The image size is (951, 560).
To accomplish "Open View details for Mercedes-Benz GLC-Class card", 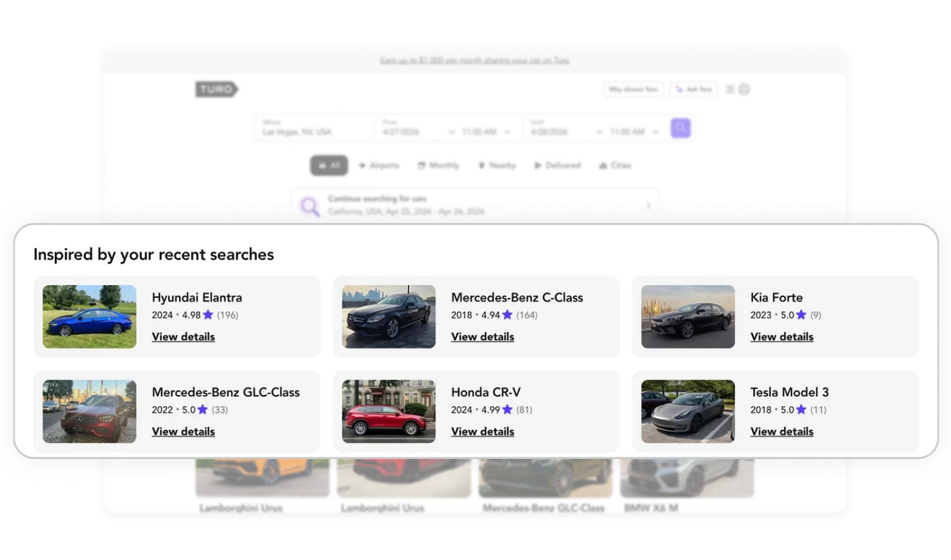I will click(x=184, y=432).
